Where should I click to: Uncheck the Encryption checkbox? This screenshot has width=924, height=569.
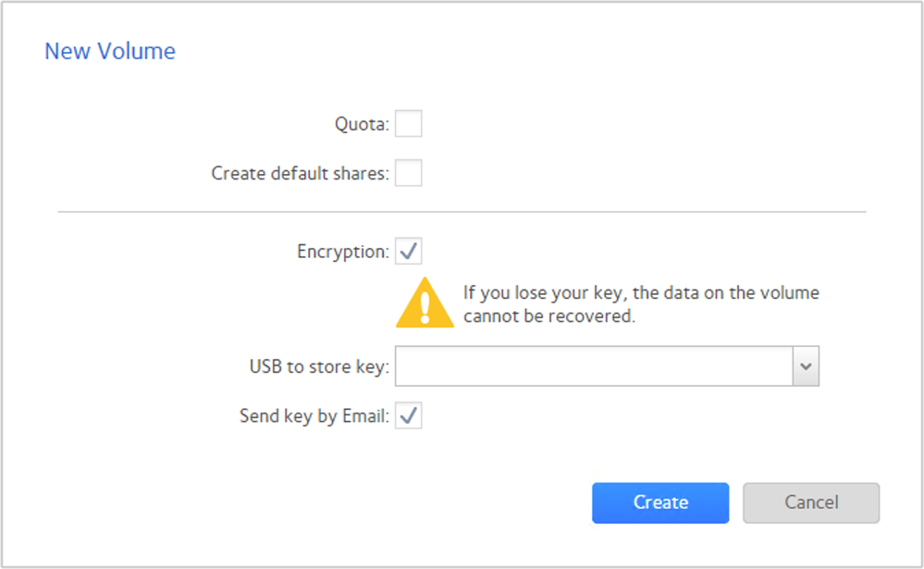[409, 251]
